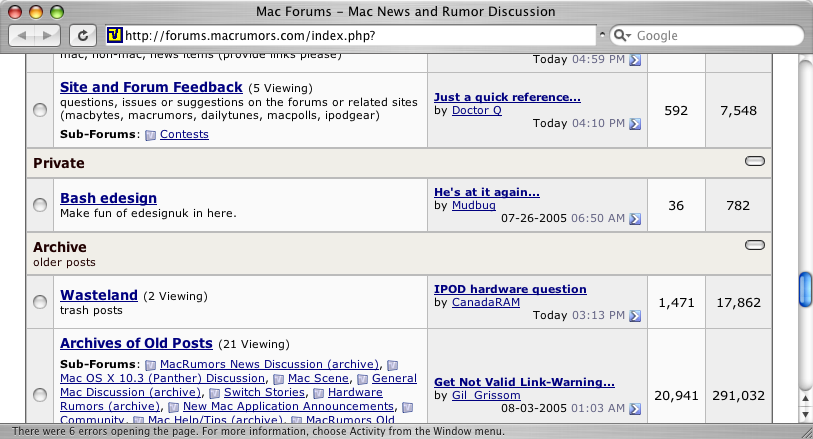View Gil_Grissom's profile

click(486, 395)
